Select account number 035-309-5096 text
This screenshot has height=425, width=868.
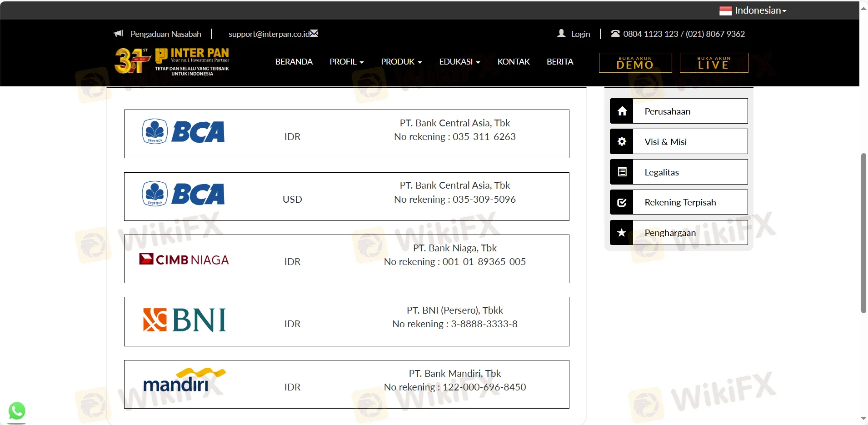coord(484,200)
